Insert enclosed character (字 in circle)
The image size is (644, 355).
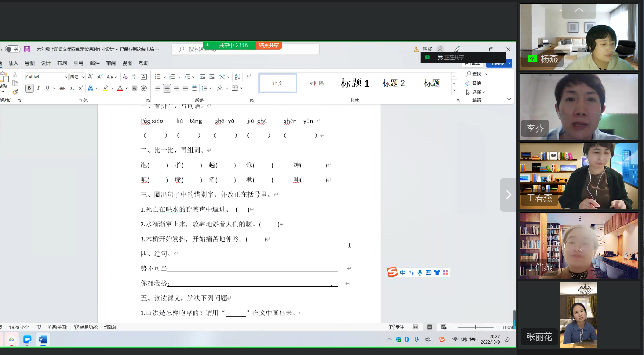pyautogui.click(x=144, y=88)
